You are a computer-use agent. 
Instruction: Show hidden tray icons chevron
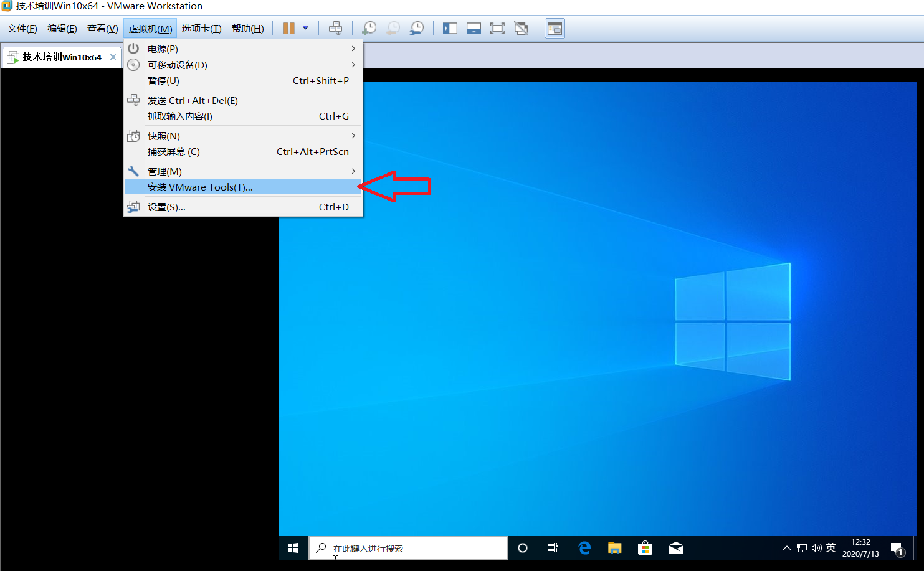(x=786, y=548)
